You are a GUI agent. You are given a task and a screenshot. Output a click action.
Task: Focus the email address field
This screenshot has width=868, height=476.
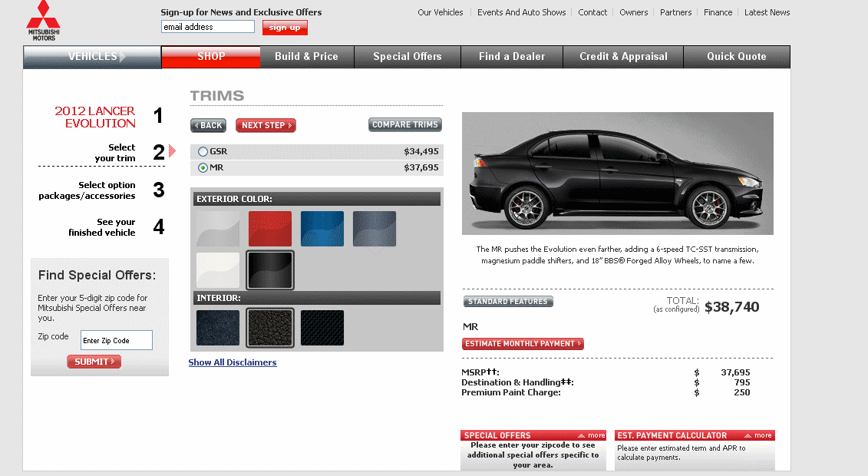pyautogui.click(x=207, y=27)
